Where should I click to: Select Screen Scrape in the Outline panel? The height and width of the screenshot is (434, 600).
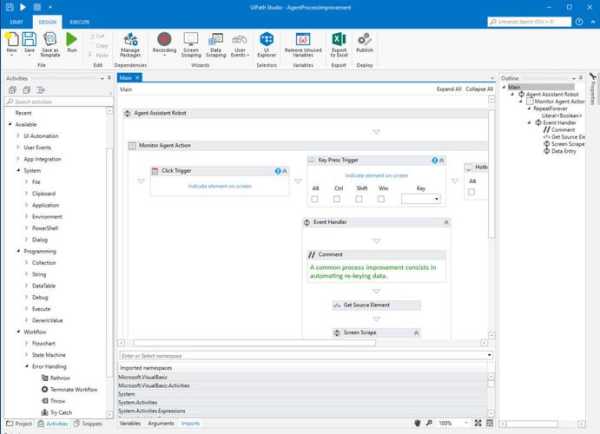coord(564,144)
